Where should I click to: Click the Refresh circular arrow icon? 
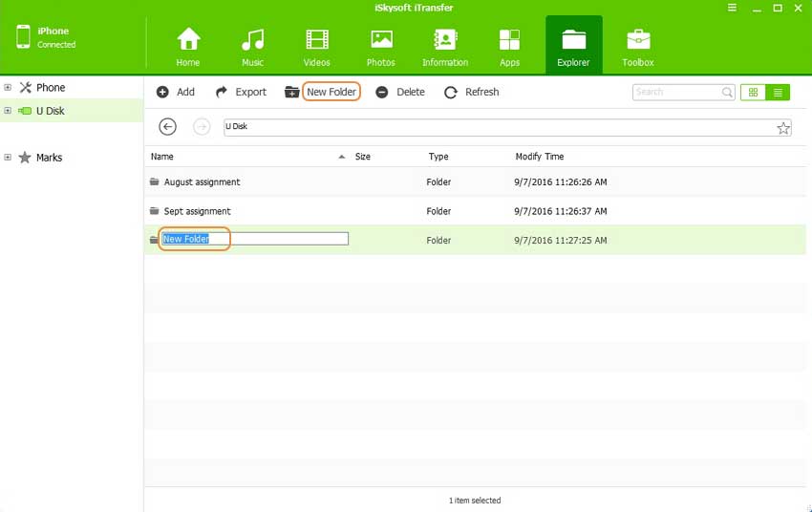(451, 92)
